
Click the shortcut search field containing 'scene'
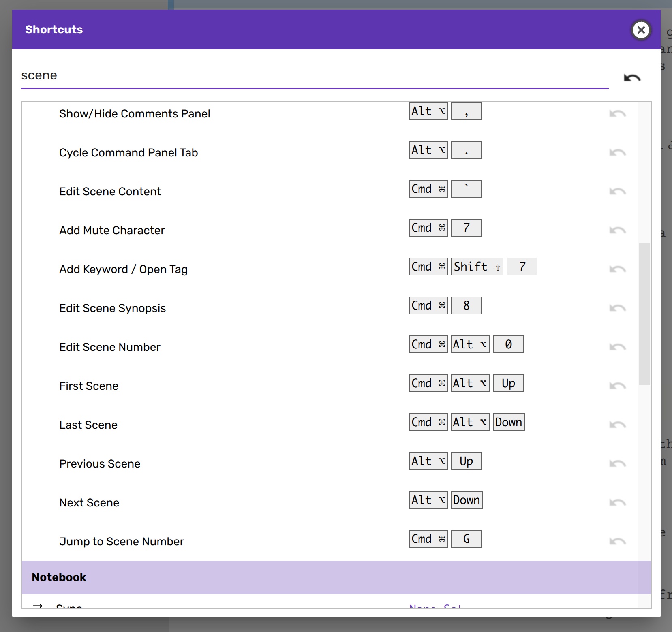[314, 76]
